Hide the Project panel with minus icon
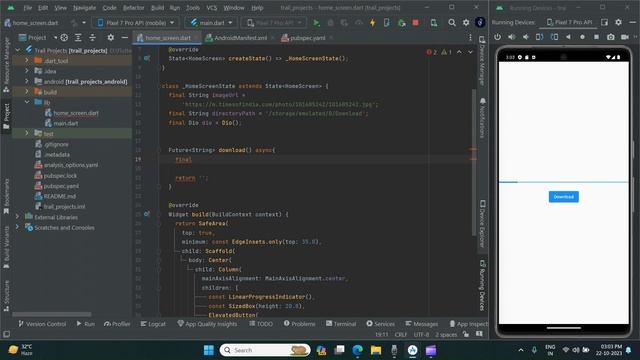 click(124, 38)
